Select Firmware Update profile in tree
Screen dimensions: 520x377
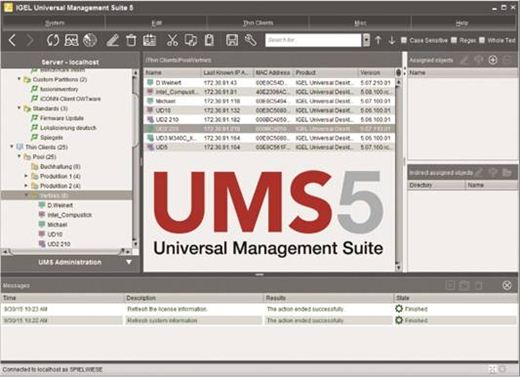coord(62,118)
